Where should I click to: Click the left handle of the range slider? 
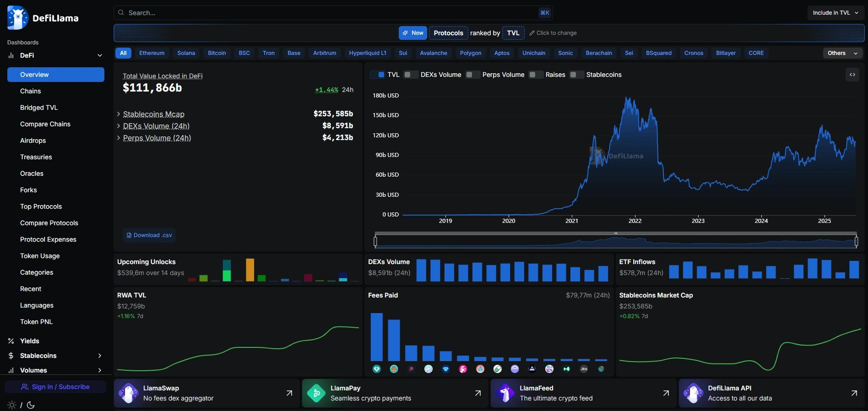click(x=375, y=241)
